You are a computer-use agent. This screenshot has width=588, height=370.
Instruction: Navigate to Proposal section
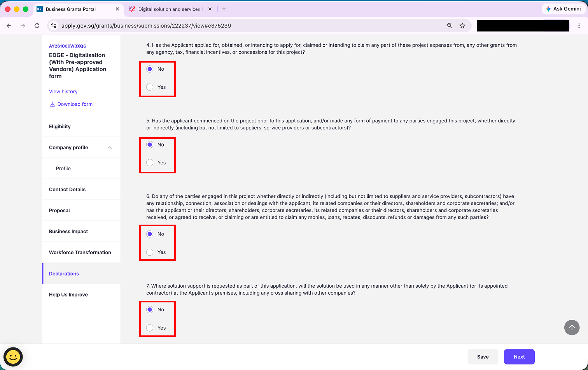coord(81,211)
